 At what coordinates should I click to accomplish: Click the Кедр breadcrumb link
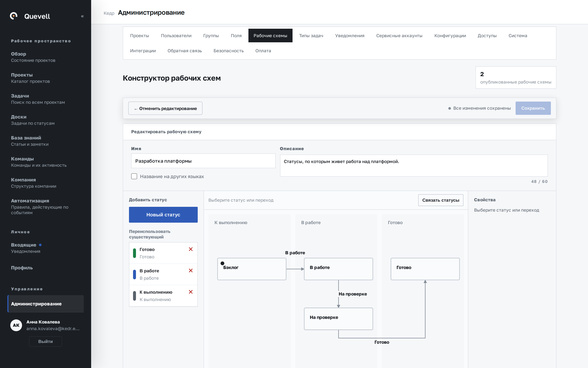[109, 13]
